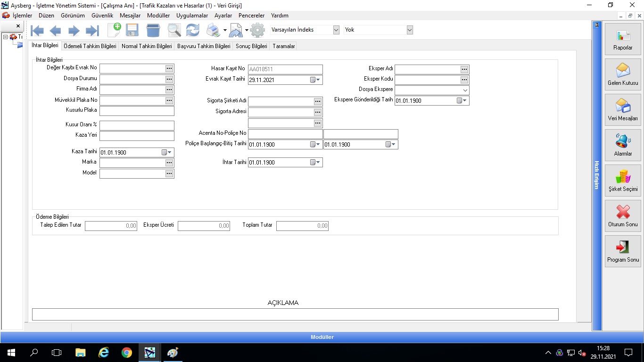Click the save floppy disk icon
This screenshot has height=362, width=644.
pyautogui.click(x=132, y=31)
